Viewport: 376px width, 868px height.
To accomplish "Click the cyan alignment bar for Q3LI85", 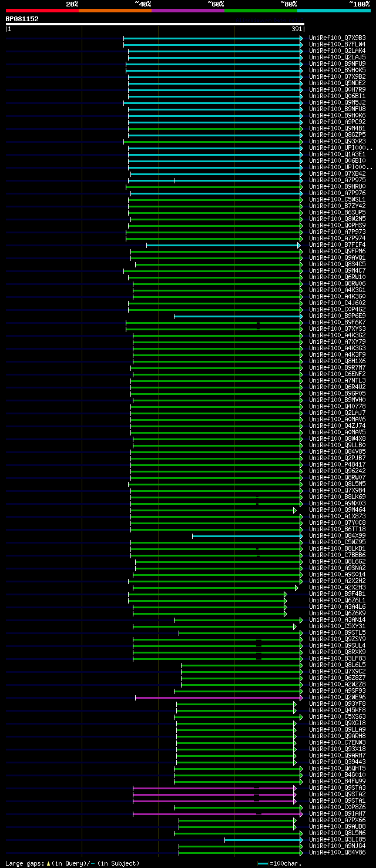I will (x=264, y=840).
